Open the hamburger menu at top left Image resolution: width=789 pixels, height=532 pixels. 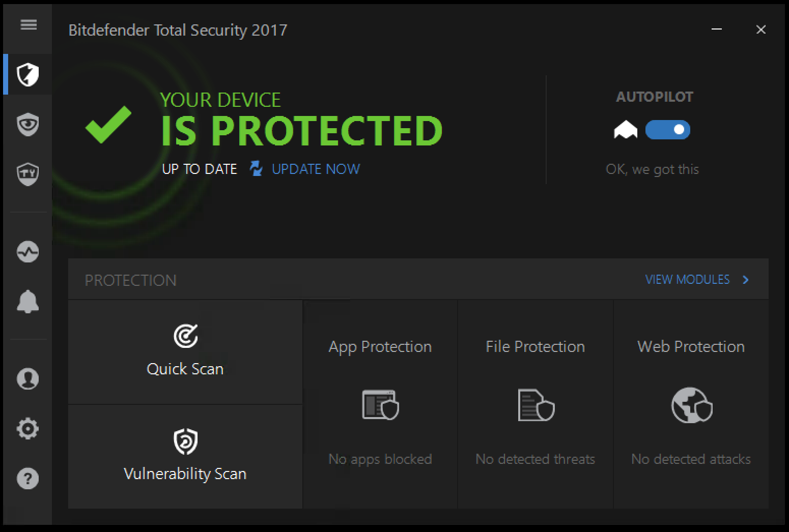tap(28, 24)
